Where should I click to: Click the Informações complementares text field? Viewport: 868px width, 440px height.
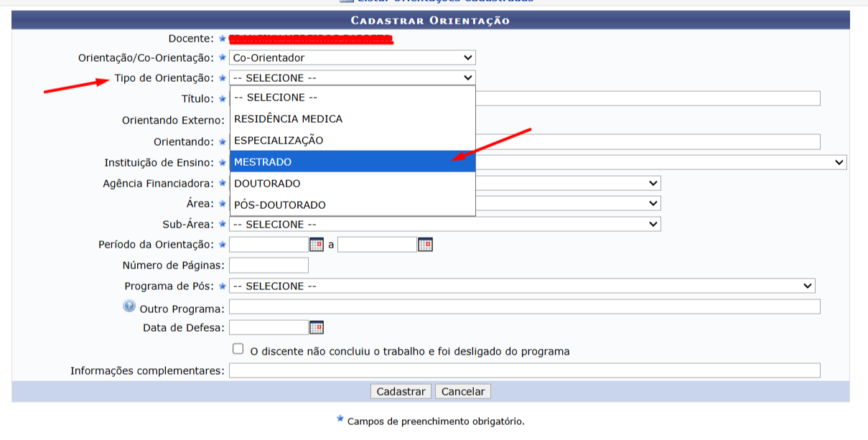pyautogui.click(x=525, y=370)
